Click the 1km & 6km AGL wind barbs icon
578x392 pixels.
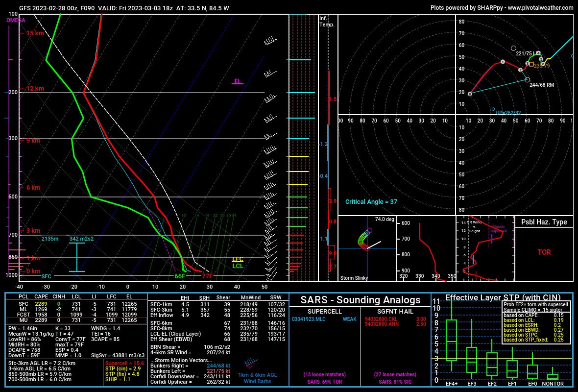(x=251, y=363)
